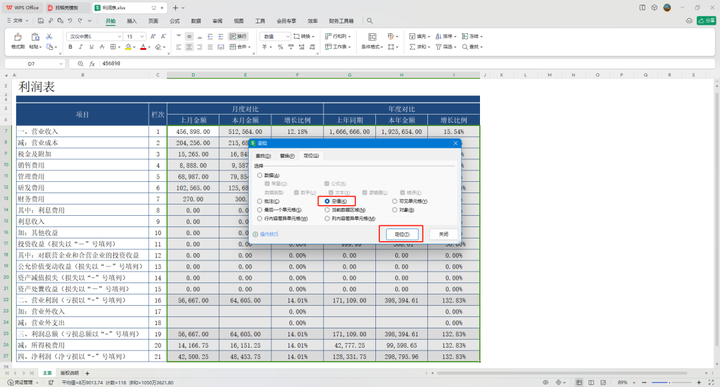Image resolution: width=720 pixels, height=387 pixels.
Task: Switch to the 插入 ribbon tab
Action: 132,21
